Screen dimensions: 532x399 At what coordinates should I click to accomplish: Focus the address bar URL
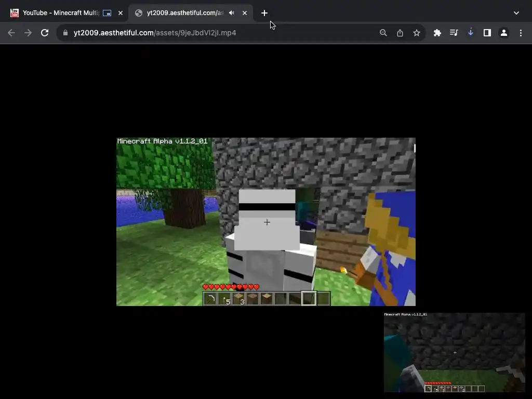(155, 33)
